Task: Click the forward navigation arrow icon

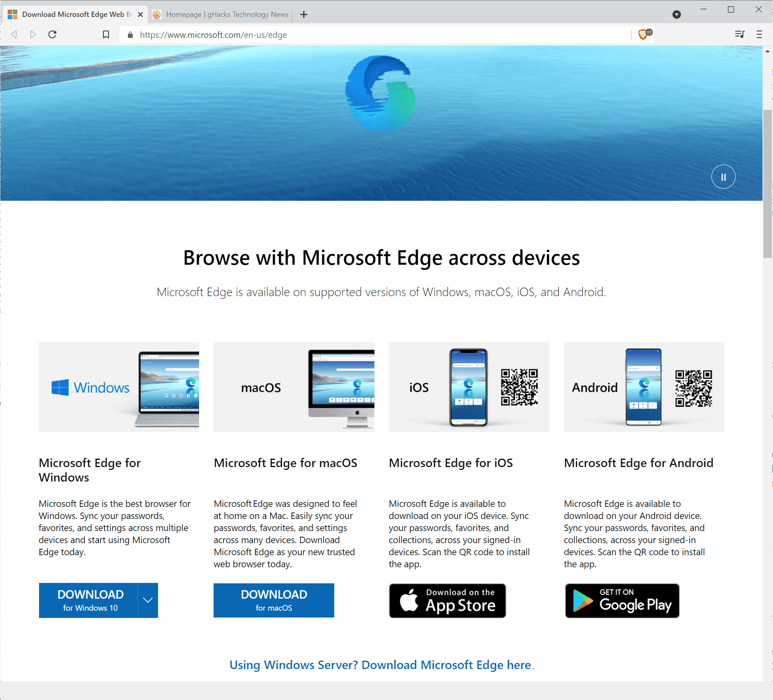Action: click(32, 34)
